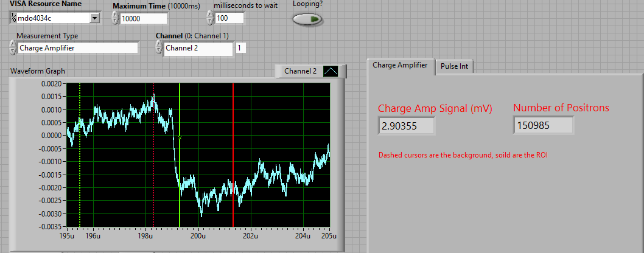644x253 pixels.
Task: Open the Channel selector showing Channel 2
Action: [198, 49]
